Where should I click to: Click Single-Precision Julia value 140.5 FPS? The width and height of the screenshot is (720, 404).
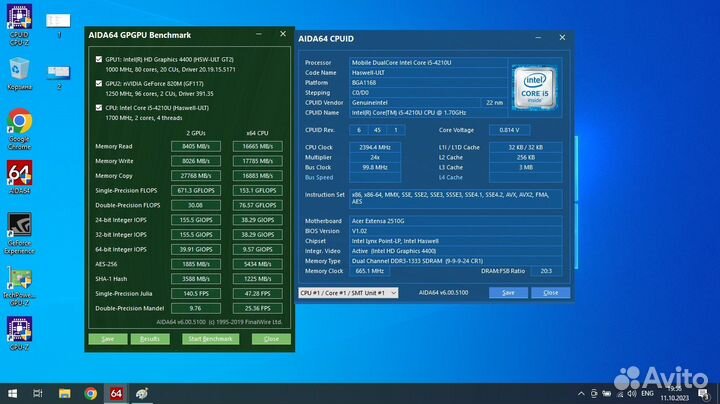pos(196,293)
